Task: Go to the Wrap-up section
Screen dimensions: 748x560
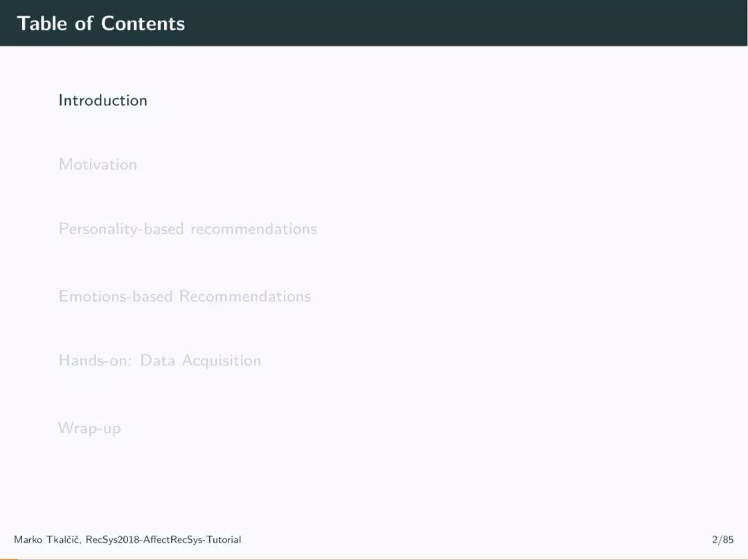Action: pos(89,428)
